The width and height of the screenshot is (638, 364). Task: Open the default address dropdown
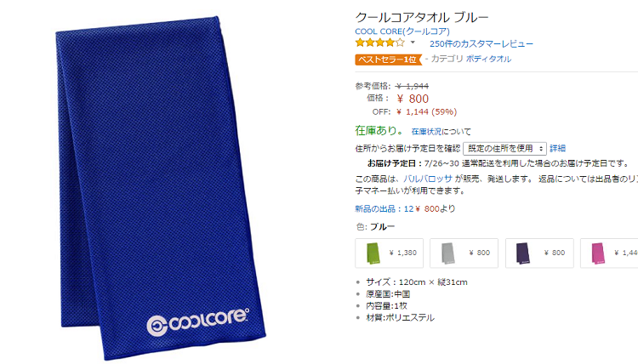click(504, 149)
